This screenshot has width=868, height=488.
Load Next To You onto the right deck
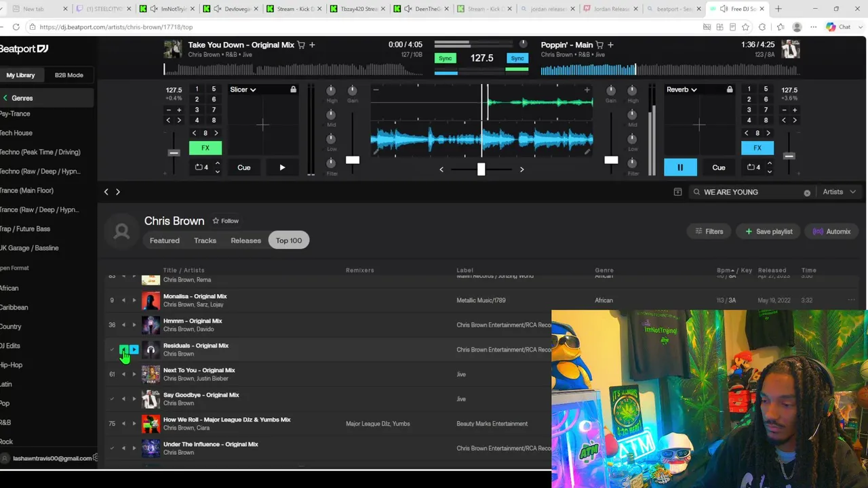coord(134,374)
